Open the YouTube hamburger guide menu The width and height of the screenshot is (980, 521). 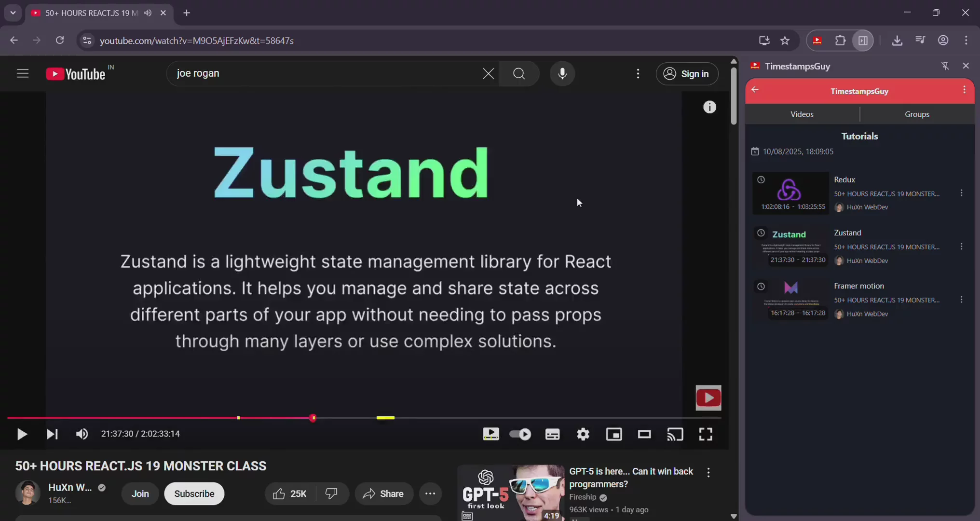[x=23, y=73]
